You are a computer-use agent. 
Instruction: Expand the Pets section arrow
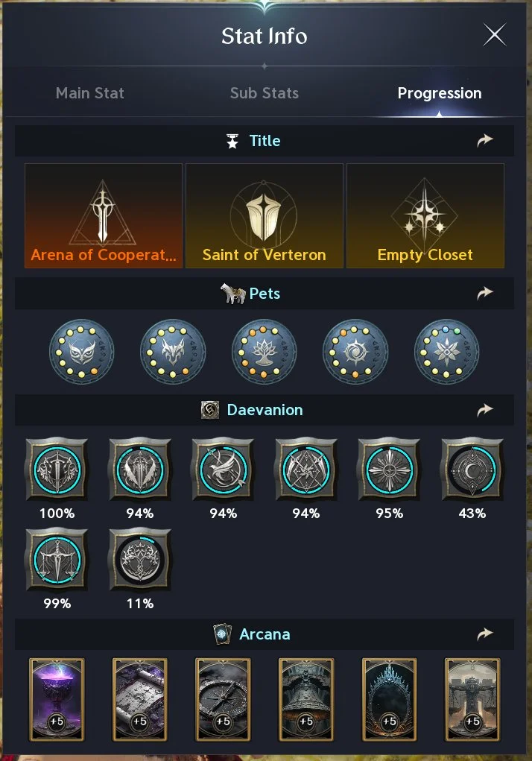pyautogui.click(x=485, y=294)
